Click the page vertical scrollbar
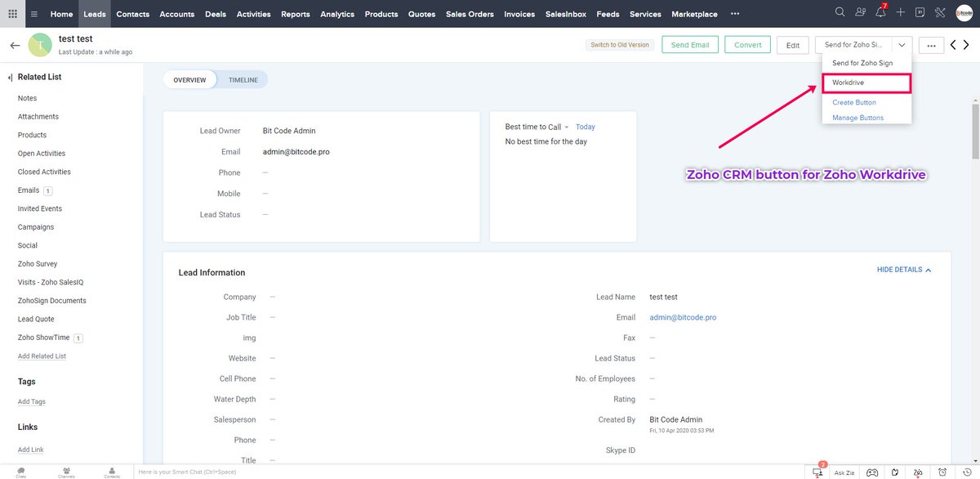This screenshot has height=479, width=980. [975, 131]
